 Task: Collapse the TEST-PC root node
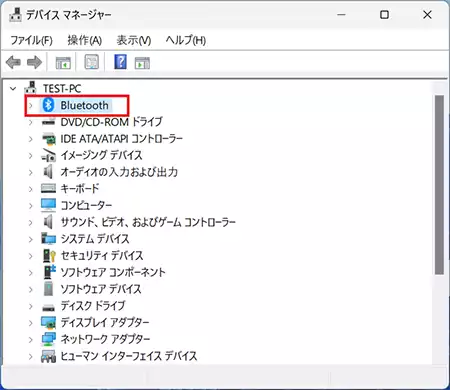tap(13, 88)
